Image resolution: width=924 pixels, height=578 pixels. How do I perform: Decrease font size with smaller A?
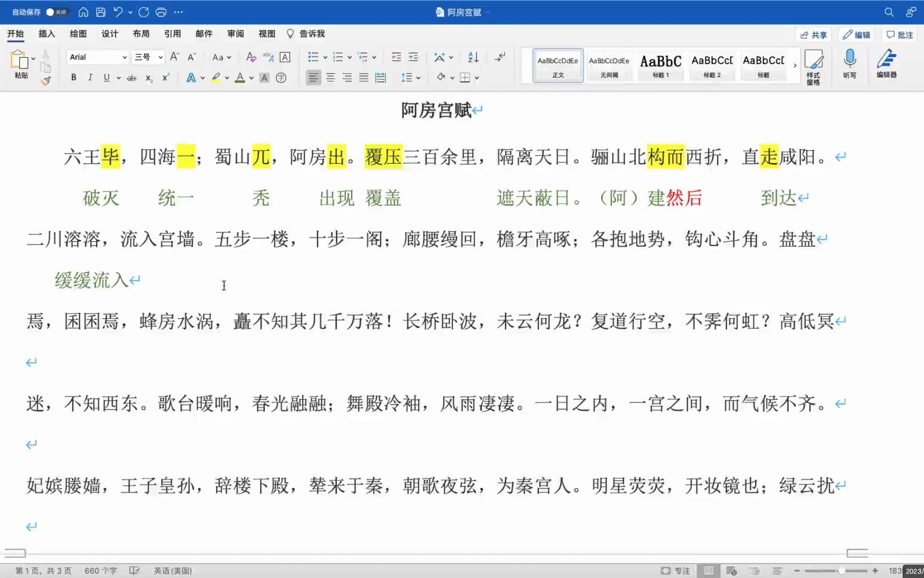click(x=191, y=57)
